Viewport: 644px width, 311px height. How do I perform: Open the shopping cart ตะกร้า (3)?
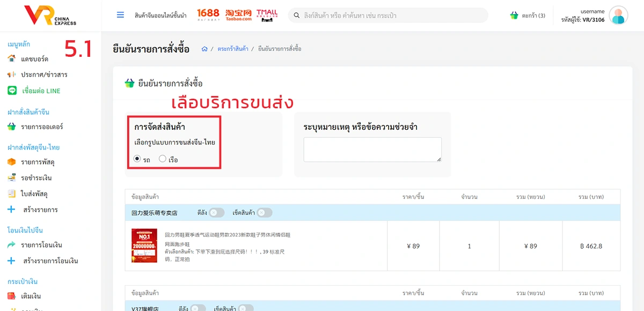[528, 16]
